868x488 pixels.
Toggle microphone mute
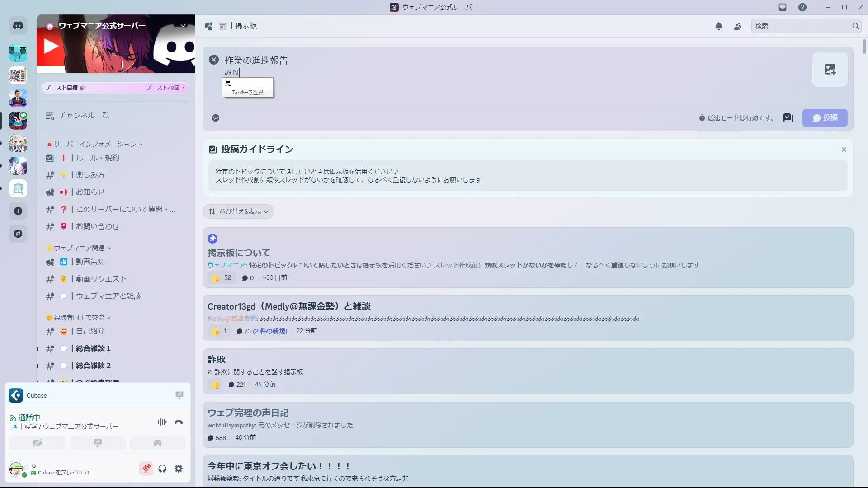pyautogui.click(x=146, y=469)
